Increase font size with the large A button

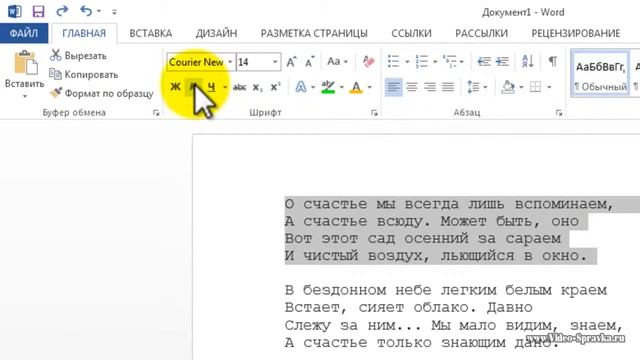point(291,62)
